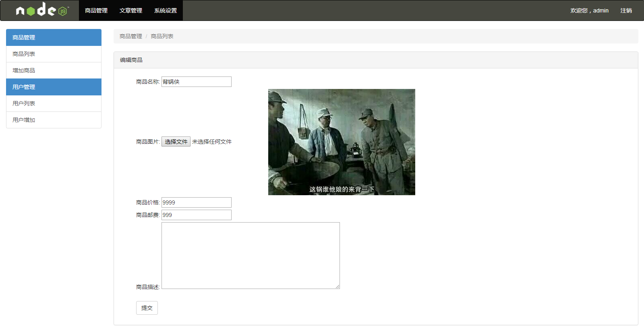This screenshot has width=644, height=326.
Task: Focus the 商品价格 field showing 9999
Action: tap(197, 202)
